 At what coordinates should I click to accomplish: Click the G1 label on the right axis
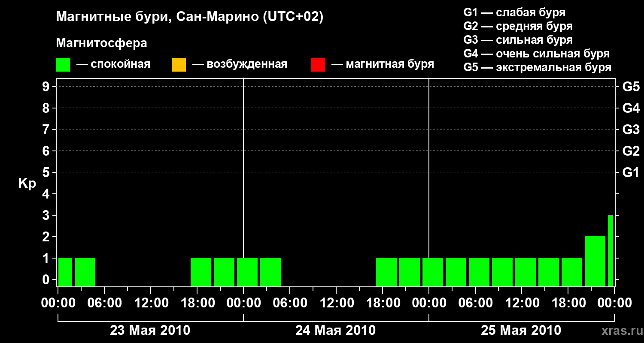click(x=631, y=172)
